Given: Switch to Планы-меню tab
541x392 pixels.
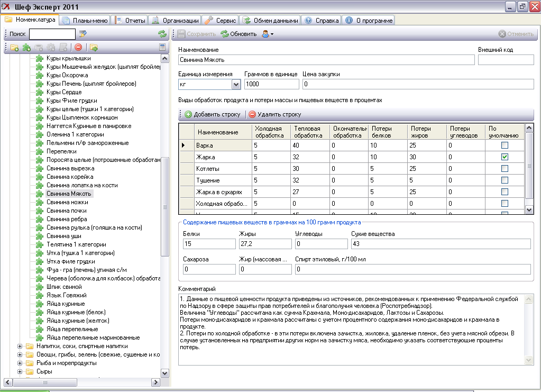Looking at the screenshot, I should pos(85,20).
